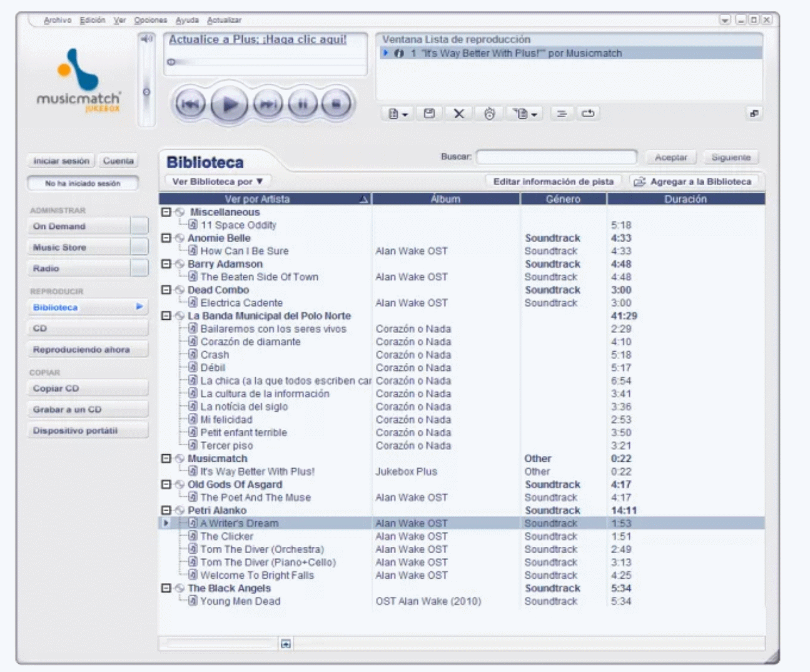Click the note icon for 11 Space Oddity
The height and width of the screenshot is (672, 810).
point(193,225)
